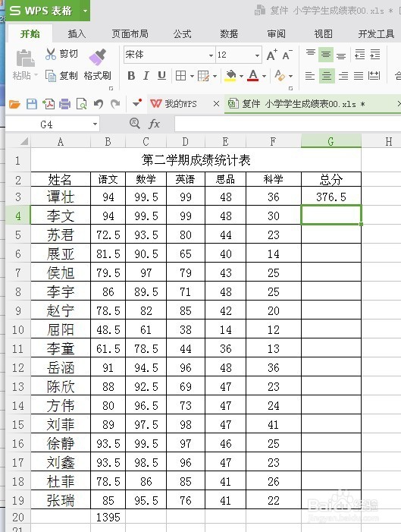Click the distributed alignment icon
The height and width of the screenshot is (532, 401).
[374, 76]
